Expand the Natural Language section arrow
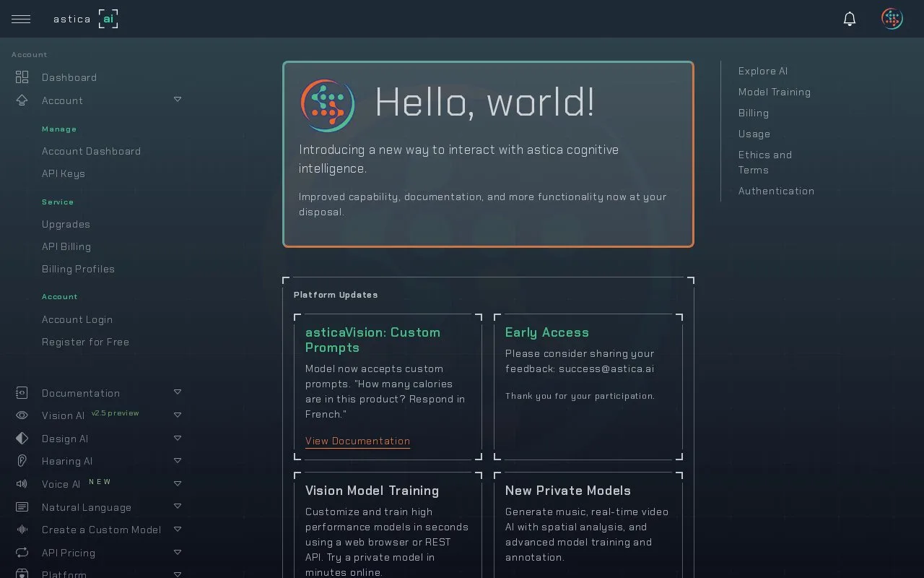924x578 pixels. tap(178, 506)
